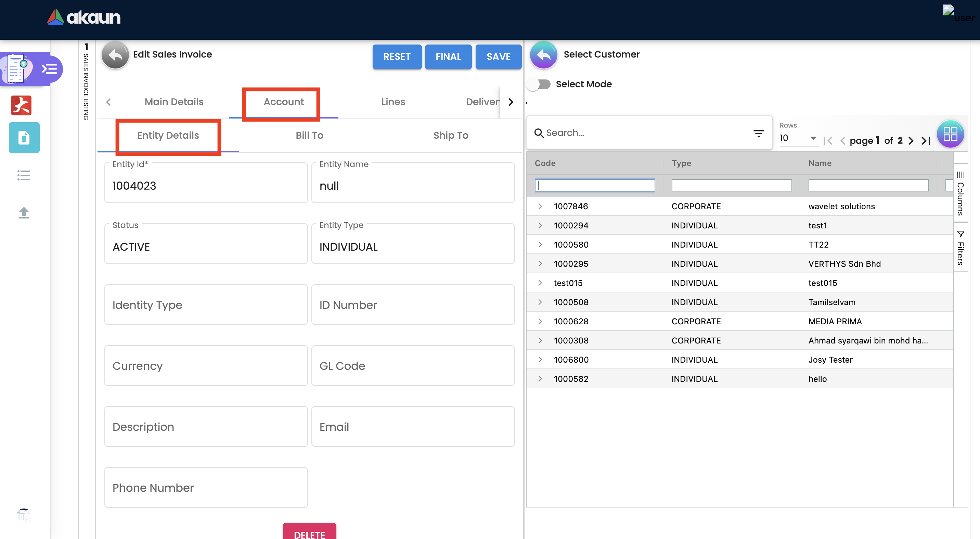
Task: Switch to the Lines tab
Action: [393, 102]
